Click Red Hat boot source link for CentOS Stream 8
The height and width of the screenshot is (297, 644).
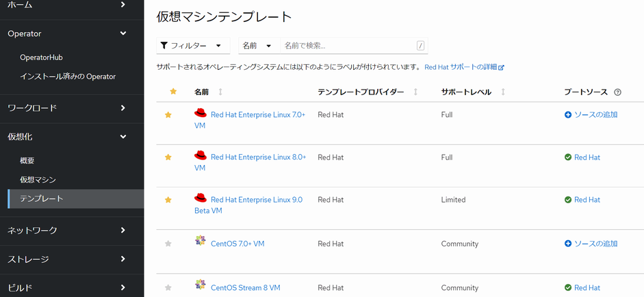tap(587, 287)
